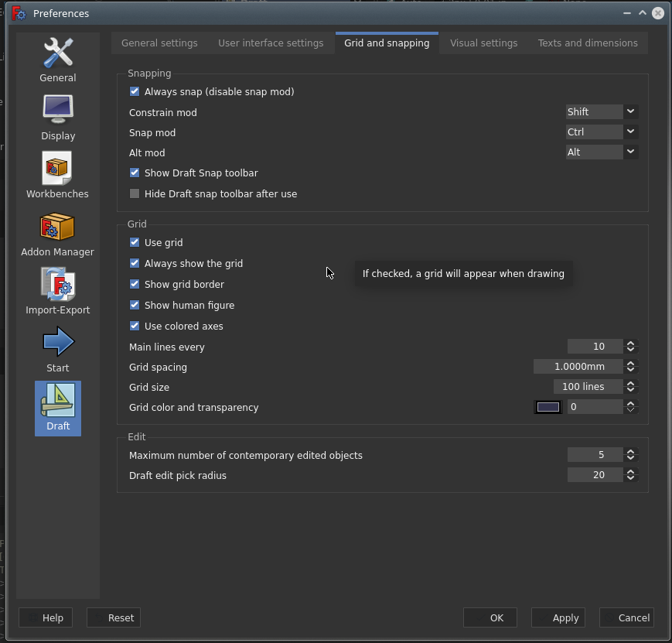The width and height of the screenshot is (672, 643).
Task: Open the Alt mod dropdown list
Action: (602, 152)
